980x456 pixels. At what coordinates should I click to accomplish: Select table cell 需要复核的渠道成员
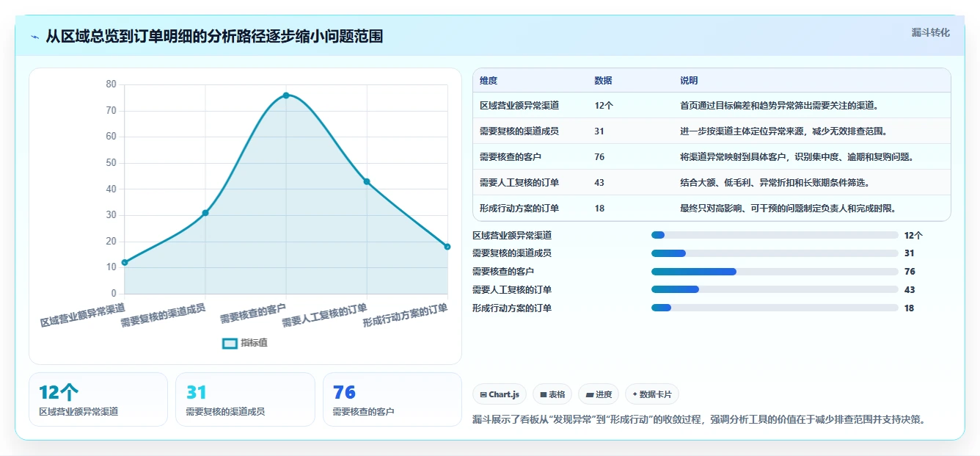(519, 131)
